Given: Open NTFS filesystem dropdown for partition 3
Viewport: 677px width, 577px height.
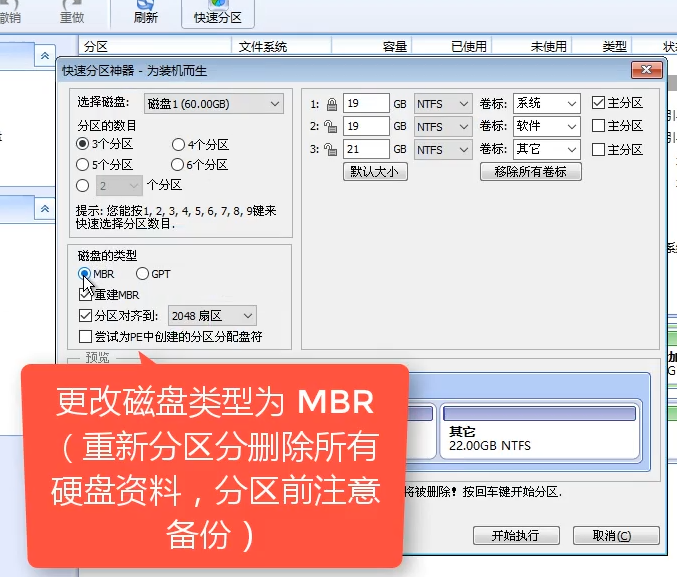Looking at the screenshot, I should pos(443,150).
